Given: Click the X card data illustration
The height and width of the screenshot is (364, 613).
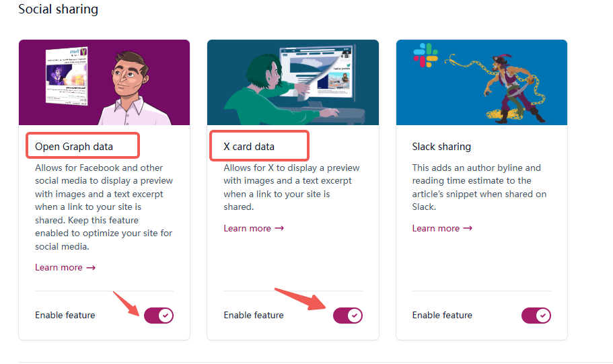Looking at the screenshot, I should tap(293, 82).
